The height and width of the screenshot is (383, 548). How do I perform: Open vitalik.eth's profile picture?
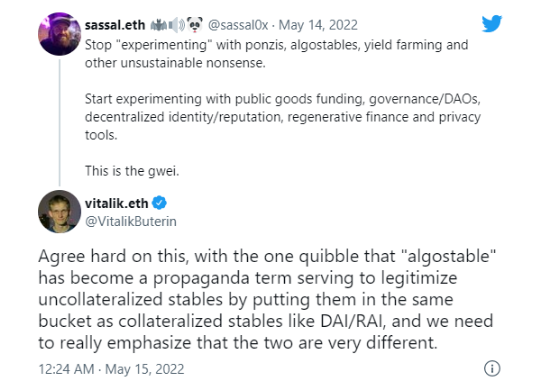[59, 211]
